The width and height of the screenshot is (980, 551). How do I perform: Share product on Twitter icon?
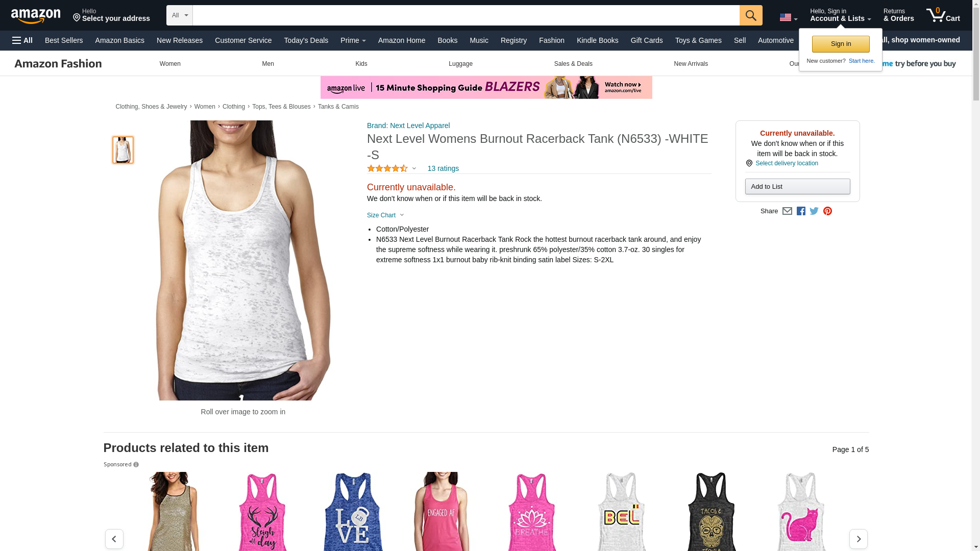point(814,211)
